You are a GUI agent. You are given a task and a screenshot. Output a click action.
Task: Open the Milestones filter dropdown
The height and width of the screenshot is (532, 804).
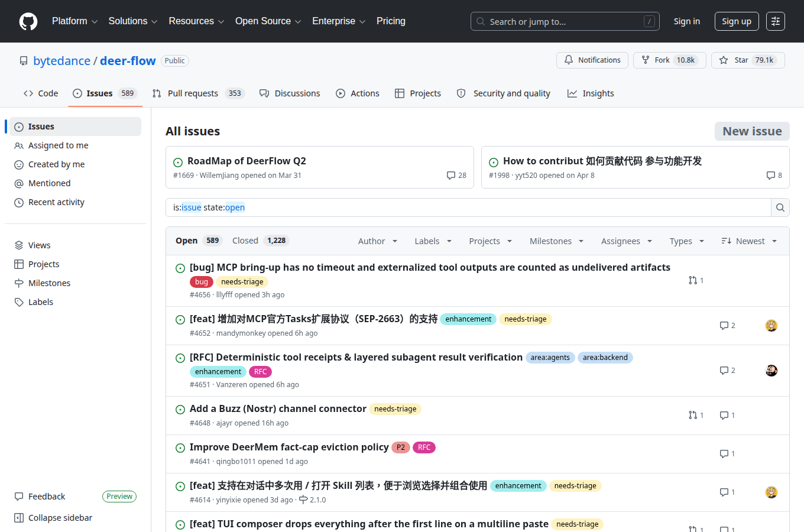coord(557,241)
